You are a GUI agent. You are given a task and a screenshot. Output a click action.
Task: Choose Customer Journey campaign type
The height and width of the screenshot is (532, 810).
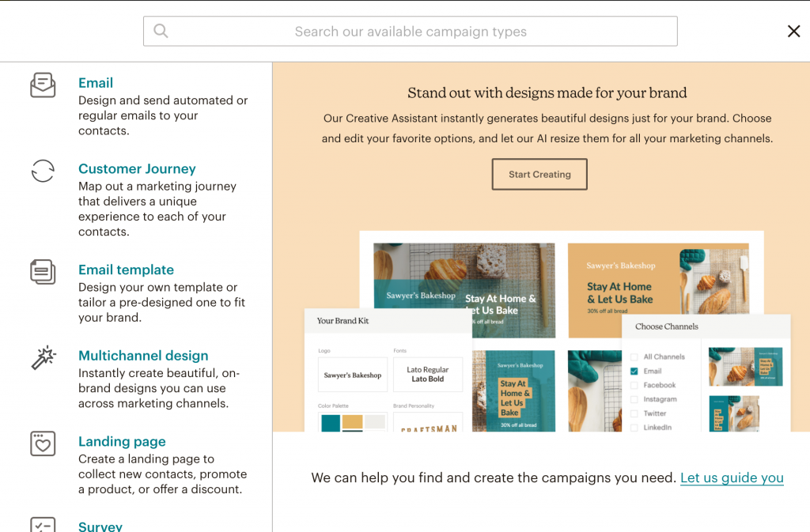point(137,168)
